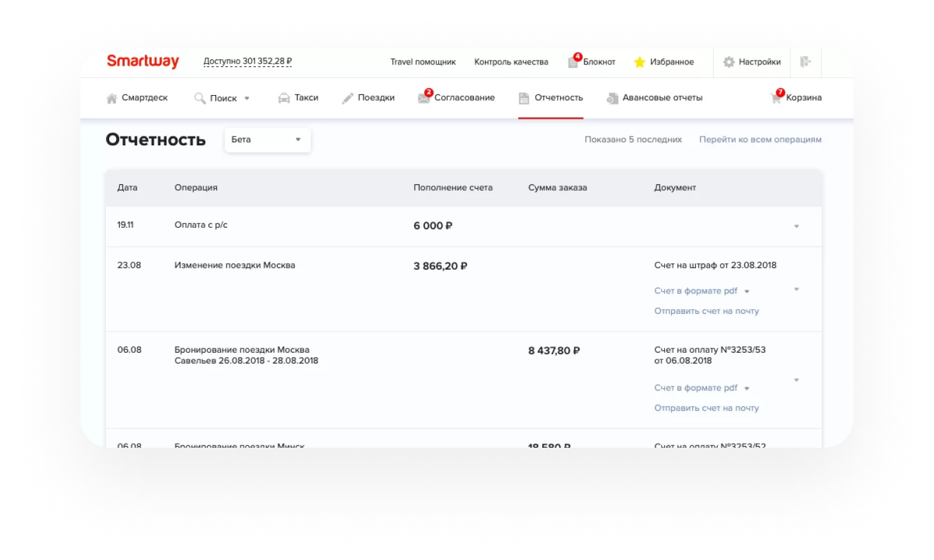Click the Smartway logo

click(143, 61)
